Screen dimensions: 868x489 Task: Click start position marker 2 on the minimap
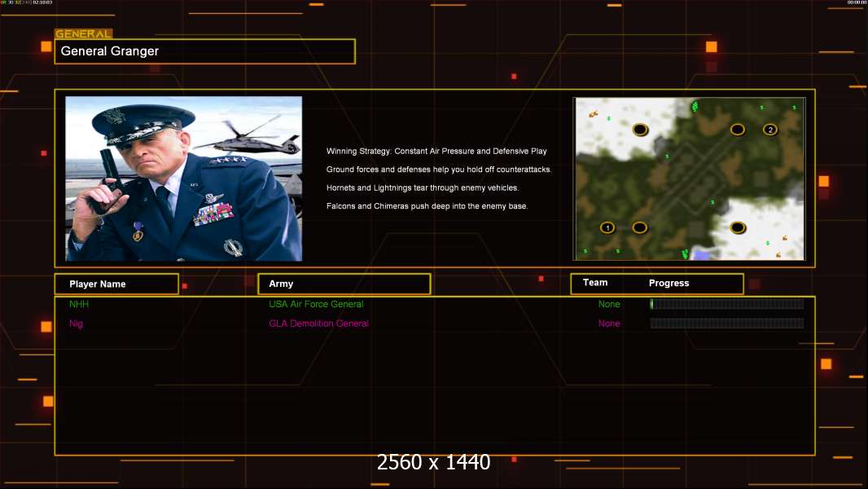770,130
